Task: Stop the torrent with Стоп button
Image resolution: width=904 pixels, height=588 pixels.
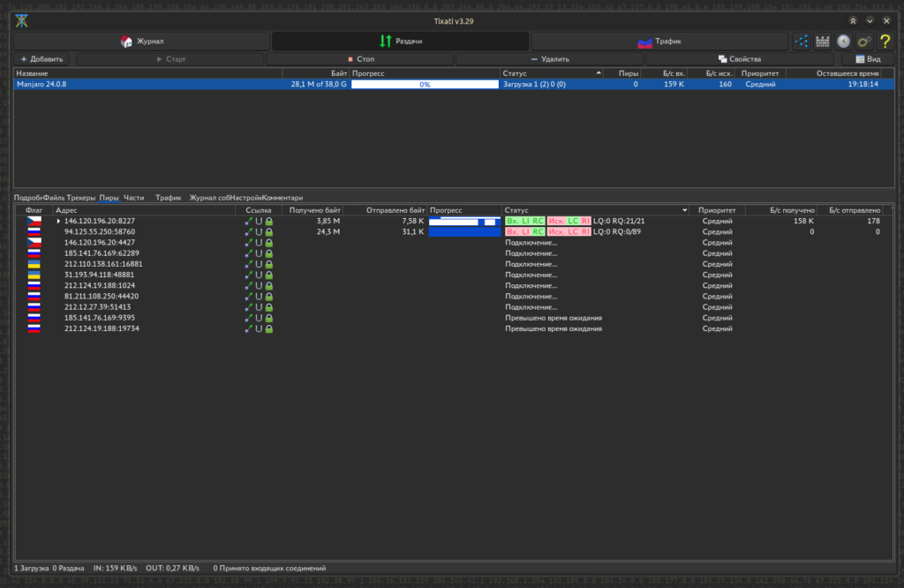Action: click(x=361, y=59)
